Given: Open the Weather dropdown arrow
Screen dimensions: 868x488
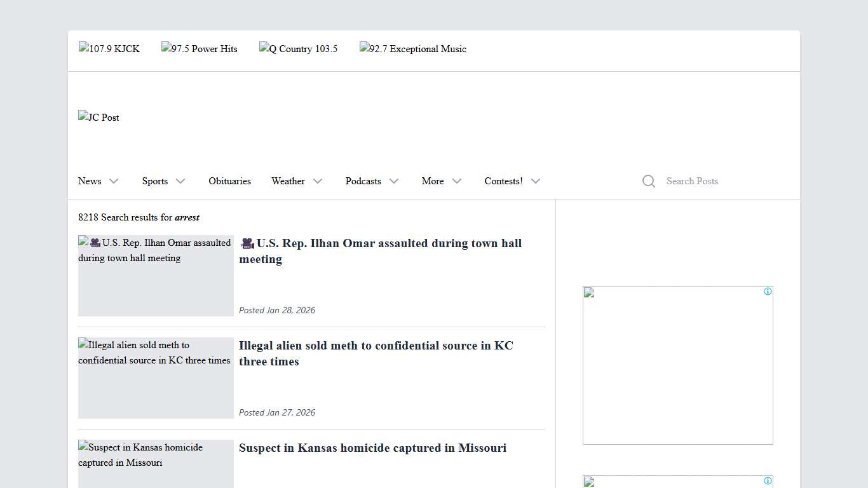Looking at the screenshot, I should tap(318, 181).
